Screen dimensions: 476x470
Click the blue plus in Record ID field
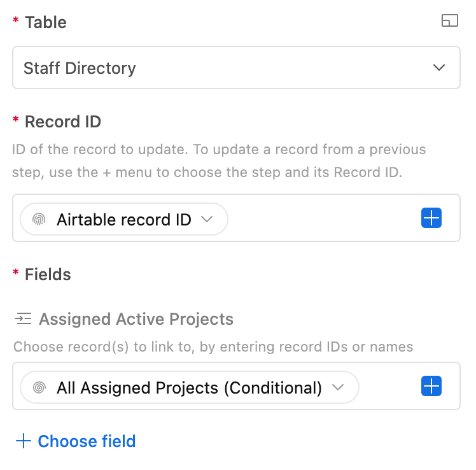[x=431, y=218]
